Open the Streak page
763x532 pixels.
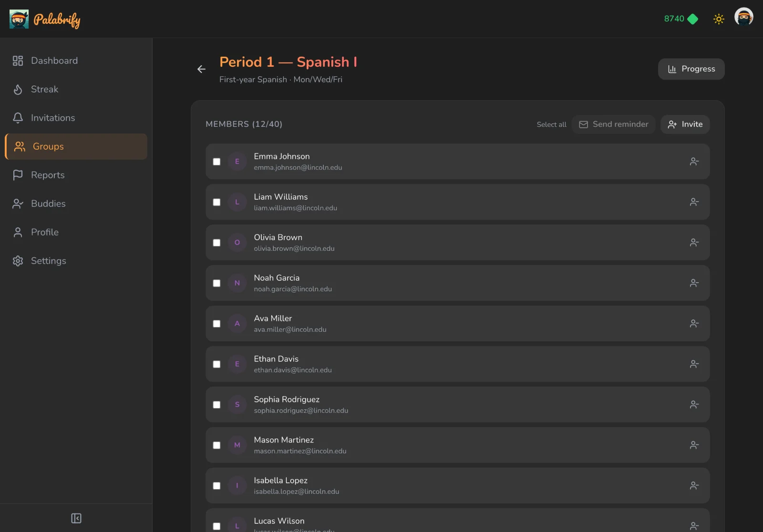[76, 89]
